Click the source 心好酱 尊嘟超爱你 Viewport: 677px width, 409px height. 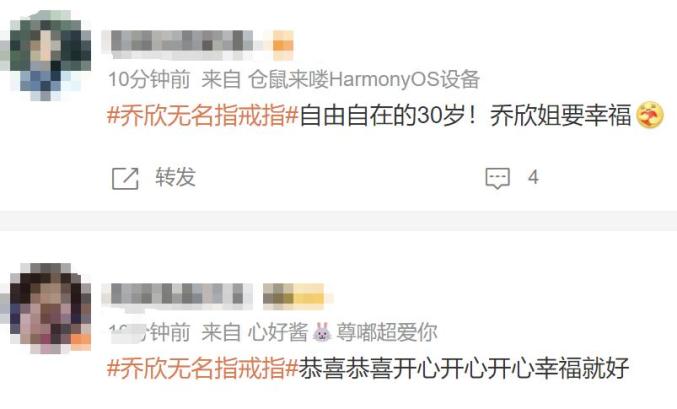(343, 333)
